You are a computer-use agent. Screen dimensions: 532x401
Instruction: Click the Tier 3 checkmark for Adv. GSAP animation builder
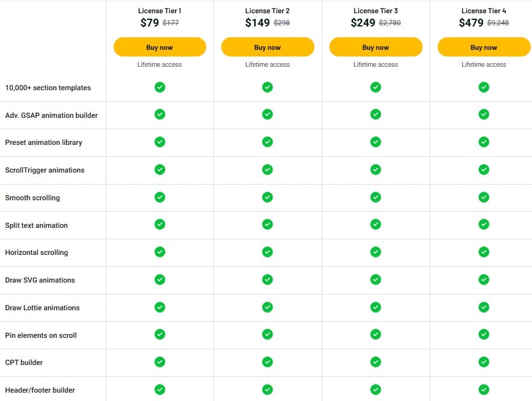coord(376,114)
